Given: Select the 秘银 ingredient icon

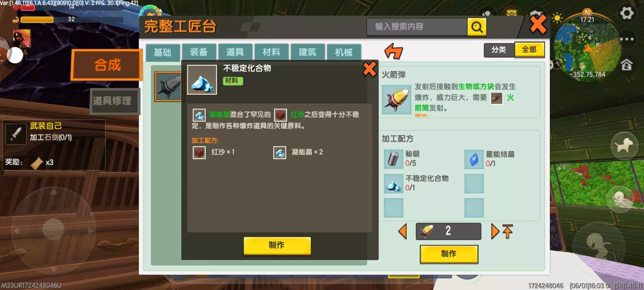Looking at the screenshot, I should click(x=393, y=159).
